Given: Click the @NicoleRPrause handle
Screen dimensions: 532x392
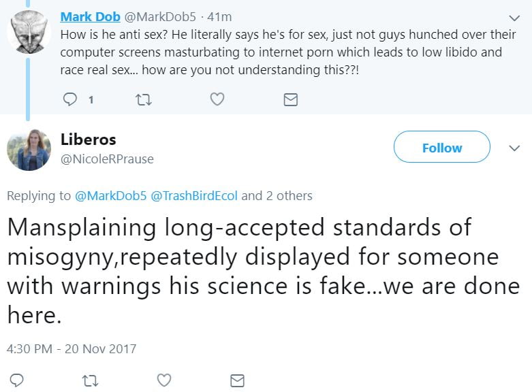Looking at the screenshot, I should [x=107, y=159].
